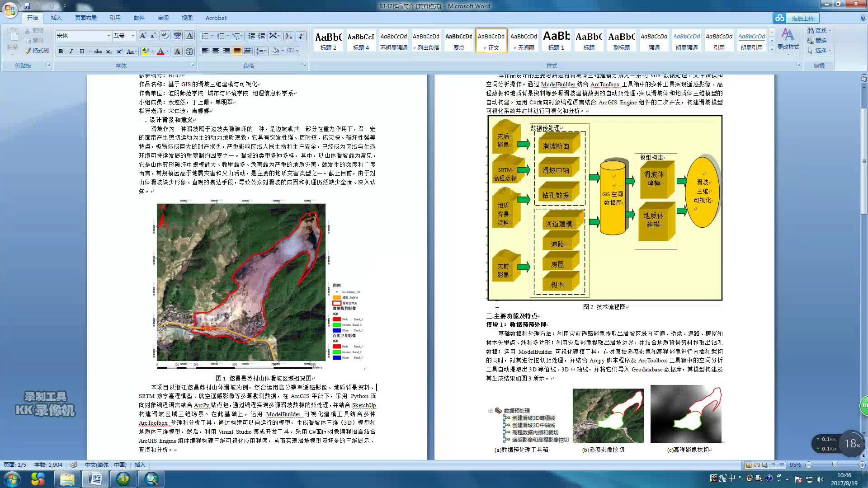Click the 替换 (Replace) button
The width and height of the screenshot is (868, 488).
point(817,41)
